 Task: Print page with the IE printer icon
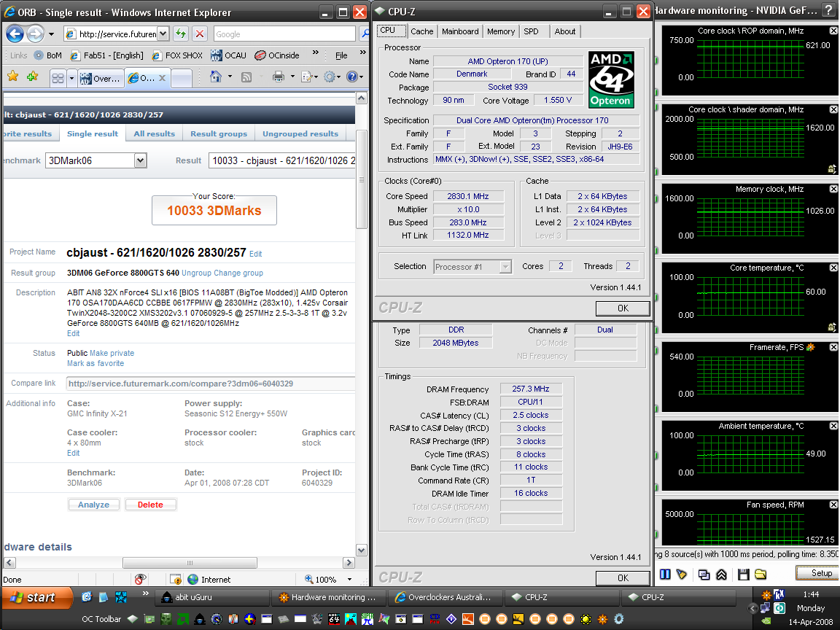pyautogui.click(x=278, y=77)
